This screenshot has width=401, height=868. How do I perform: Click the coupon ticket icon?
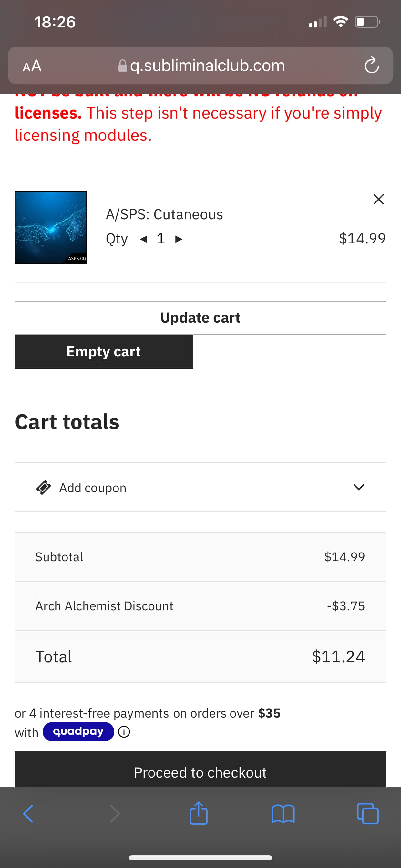click(44, 487)
